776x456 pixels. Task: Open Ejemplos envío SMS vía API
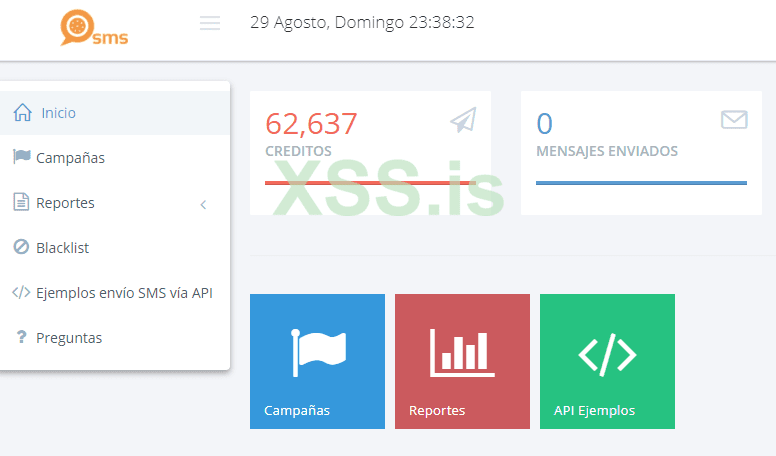tap(115, 293)
